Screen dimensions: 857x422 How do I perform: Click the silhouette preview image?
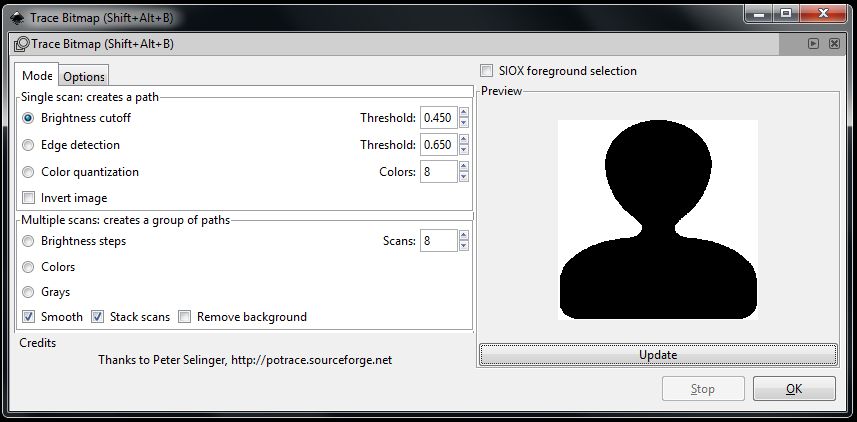click(x=658, y=220)
